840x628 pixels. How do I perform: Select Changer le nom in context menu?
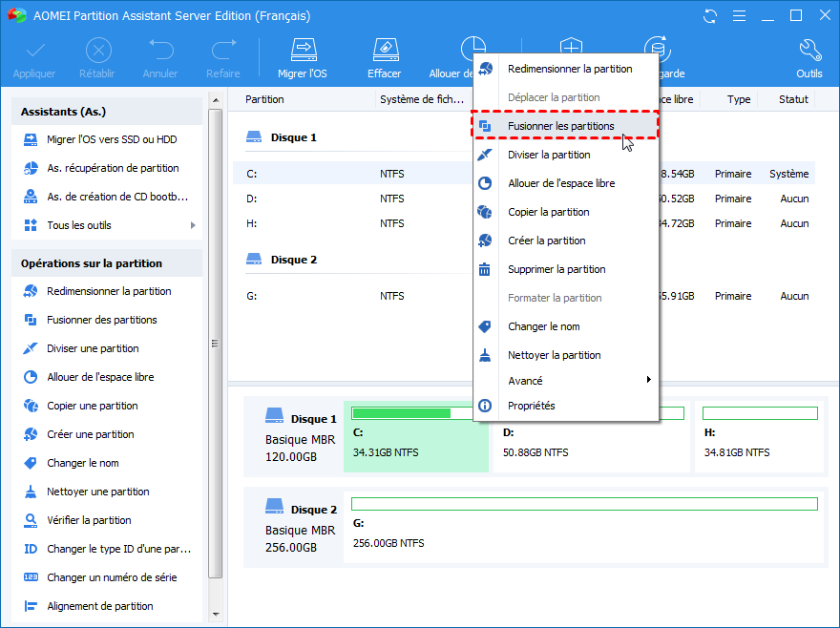click(566, 326)
